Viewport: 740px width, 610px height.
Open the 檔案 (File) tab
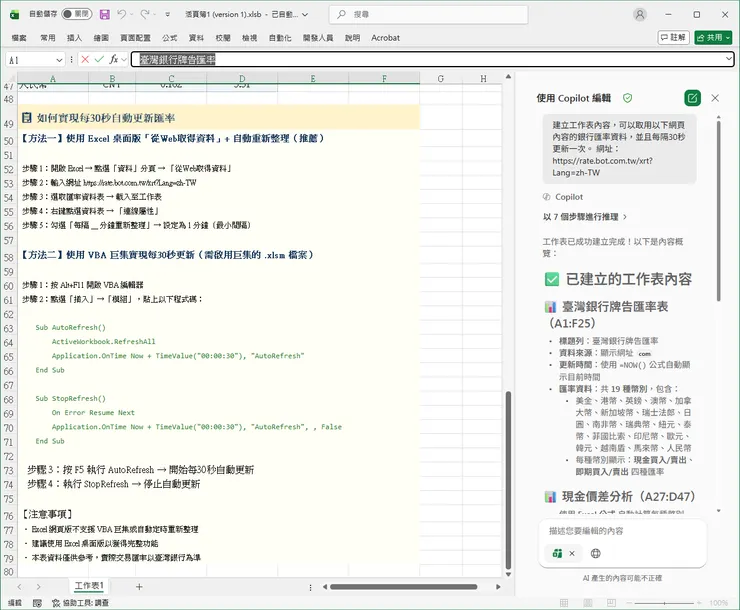(19, 38)
